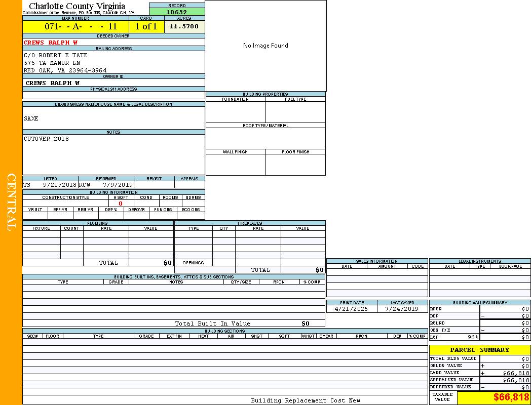Click the reviewed date 7/9/2019

pos(118,185)
